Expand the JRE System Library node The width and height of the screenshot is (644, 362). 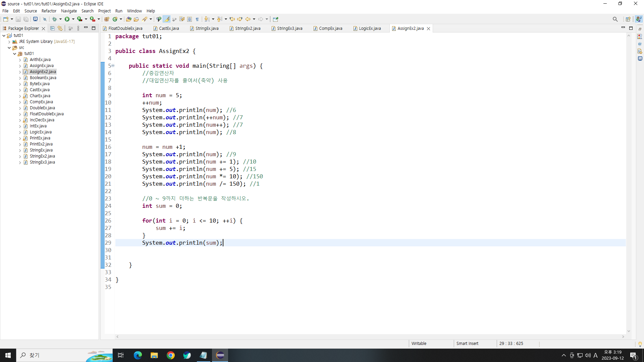click(9, 42)
